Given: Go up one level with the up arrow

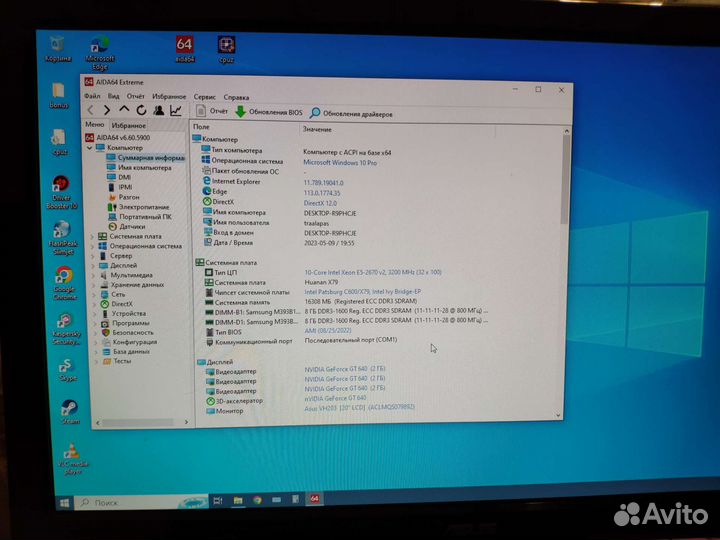Looking at the screenshot, I should pos(124,110).
